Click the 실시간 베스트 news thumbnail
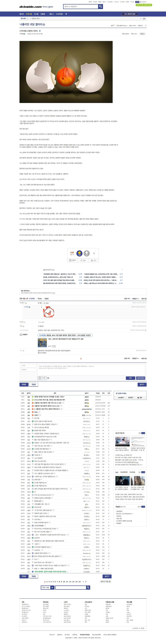 pos(122,442)
